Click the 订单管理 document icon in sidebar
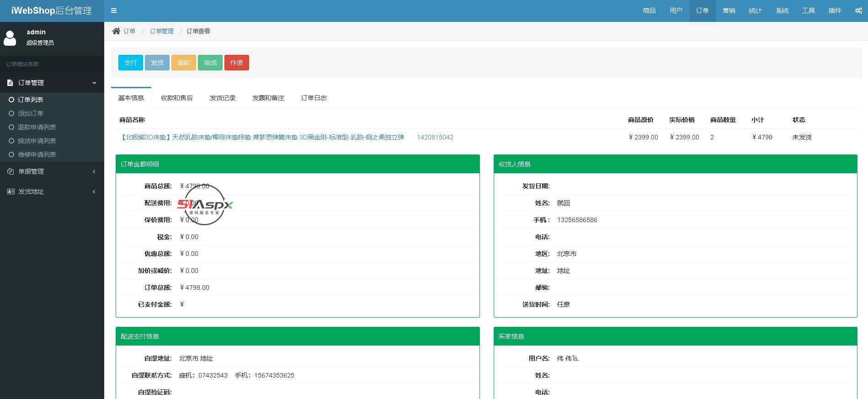868x399 pixels. click(x=10, y=83)
